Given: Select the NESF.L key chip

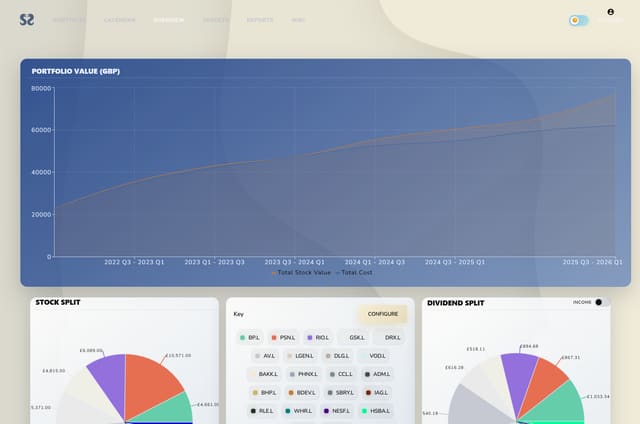Looking at the screenshot, I should click(337, 411).
